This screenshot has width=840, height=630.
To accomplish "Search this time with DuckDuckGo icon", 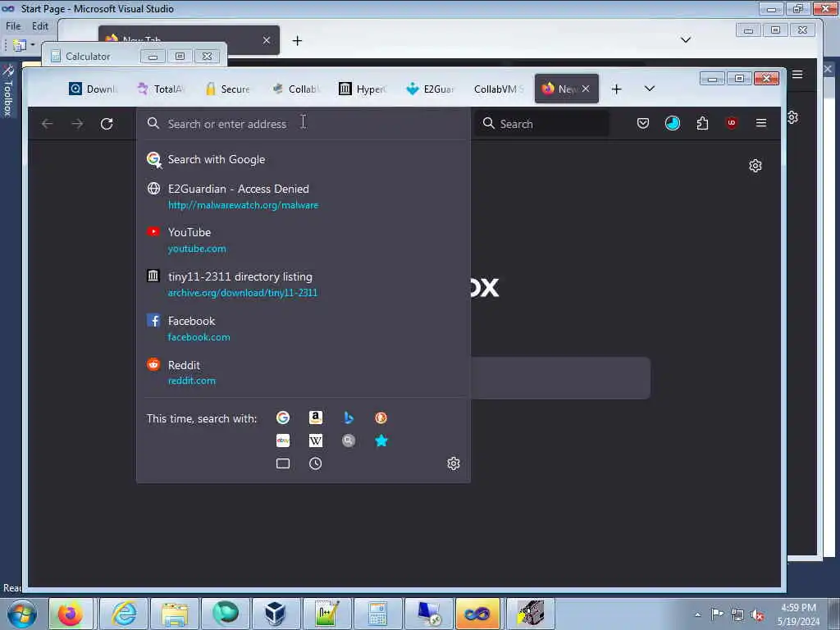I will (381, 418).
